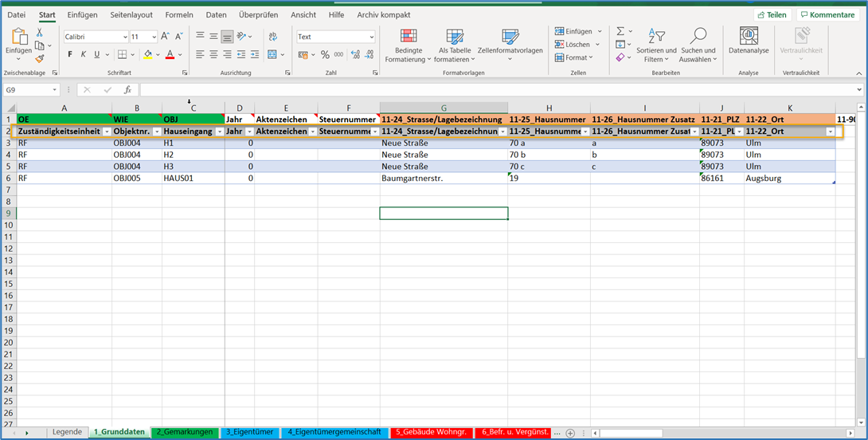Click the percent style icon

[x=325, y=55]
